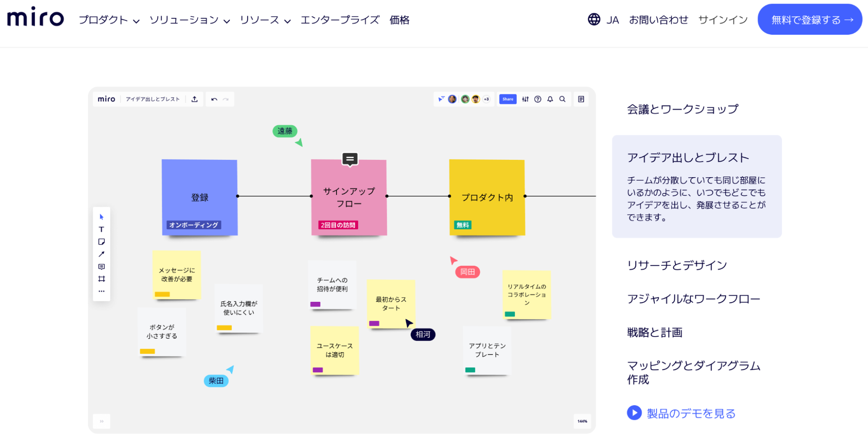
Task: Click the 柴田 cursor label
Action: pyautogui.click(x=216, y=381)
